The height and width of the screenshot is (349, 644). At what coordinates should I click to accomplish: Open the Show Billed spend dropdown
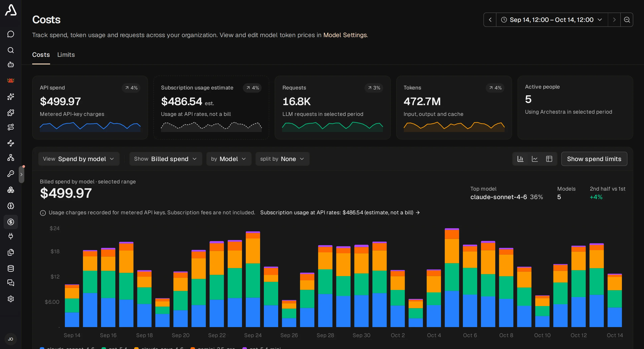pyautogui.click(x=165, y=159)
